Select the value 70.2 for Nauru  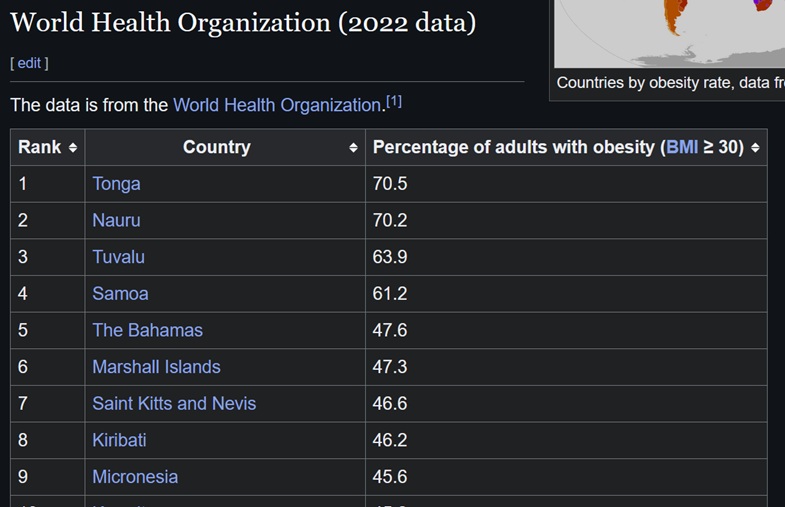390,220
